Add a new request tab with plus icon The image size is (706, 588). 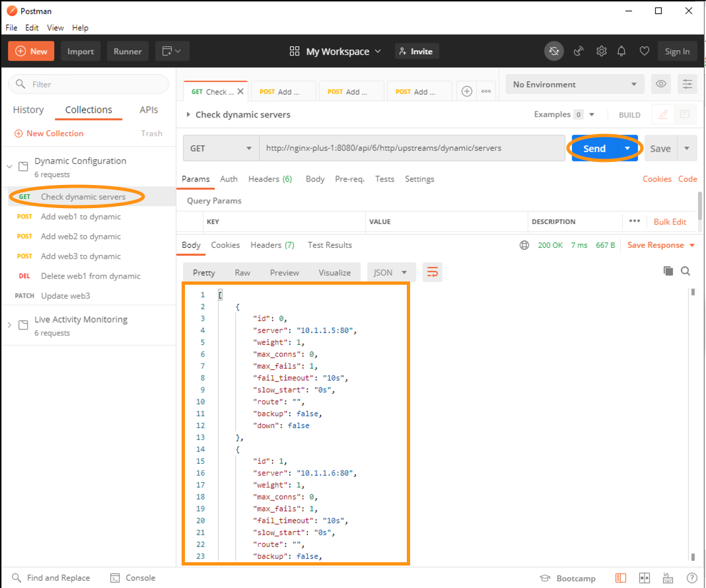(467, 91)
